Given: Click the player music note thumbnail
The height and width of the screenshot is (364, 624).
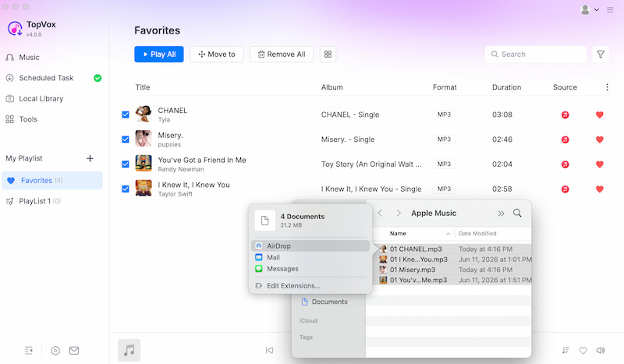Looking at the screenshot, I should coord(129,351).
